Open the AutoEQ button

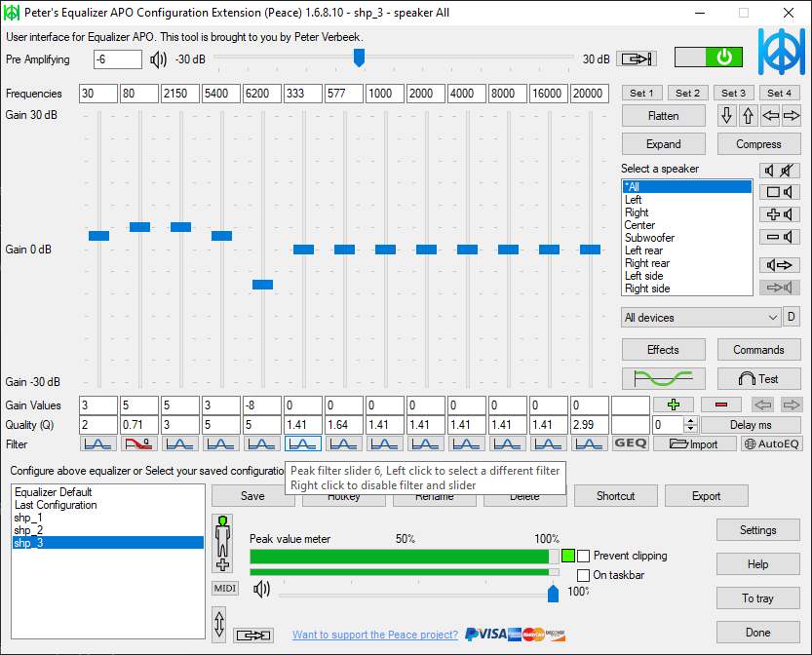coord(772,443)
